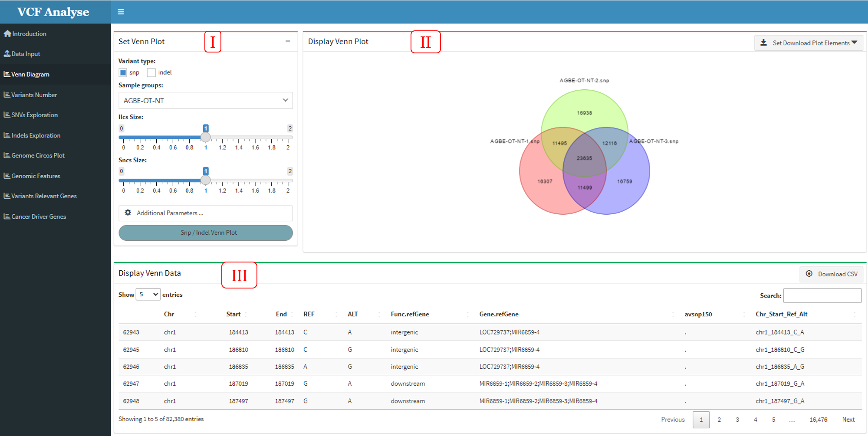Enable the indel variant type checkbox
868x436 pixels.
point(151,72)
